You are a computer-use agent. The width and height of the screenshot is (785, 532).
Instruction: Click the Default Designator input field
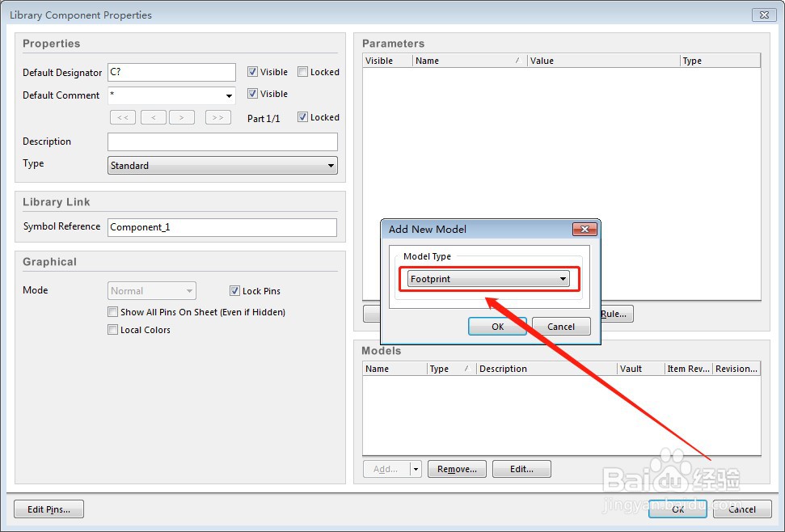pos(171,72)
